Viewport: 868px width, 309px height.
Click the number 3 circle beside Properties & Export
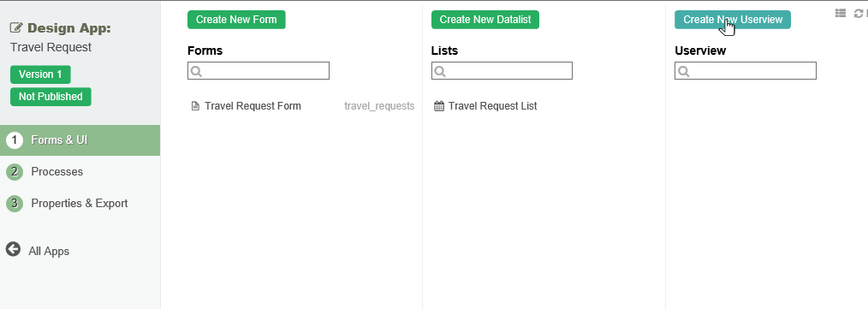pyautogui.click(x=15, y=203)
